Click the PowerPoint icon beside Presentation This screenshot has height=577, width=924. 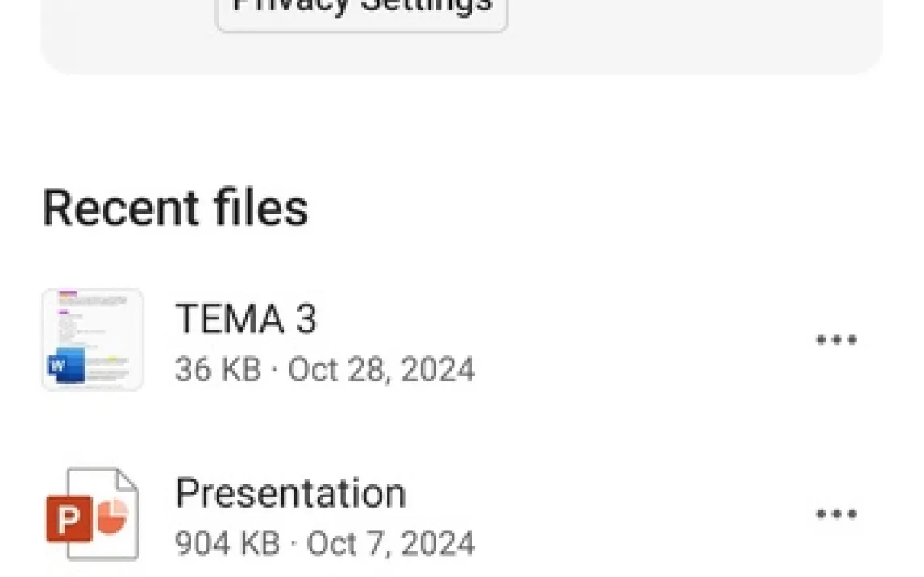click(x=92, y=514)
